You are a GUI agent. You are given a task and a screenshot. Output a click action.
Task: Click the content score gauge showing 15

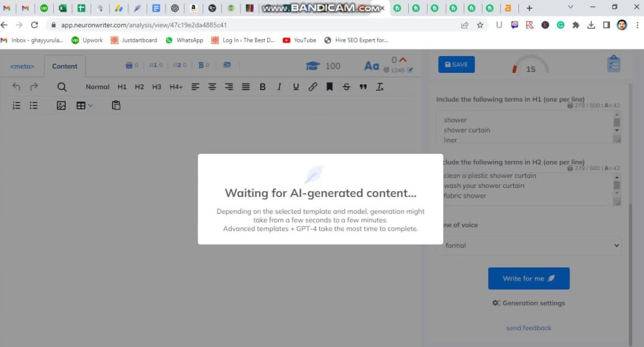coord(531,65)
